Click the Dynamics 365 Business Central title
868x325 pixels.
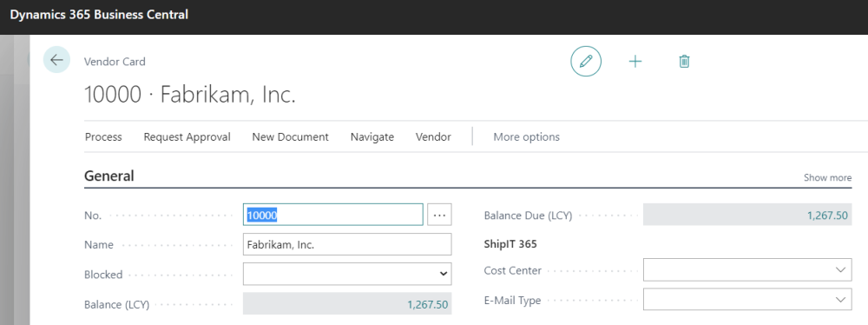(99, 15)
